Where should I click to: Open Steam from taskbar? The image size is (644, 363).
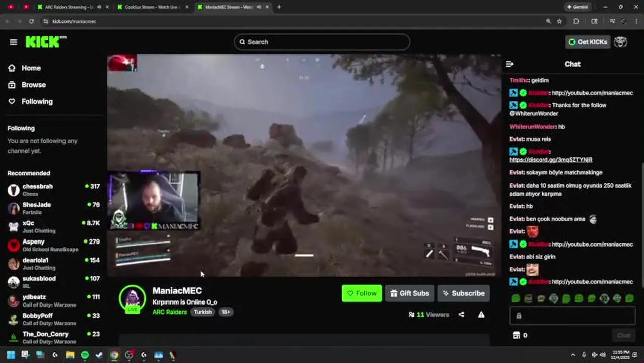point(99,355)
